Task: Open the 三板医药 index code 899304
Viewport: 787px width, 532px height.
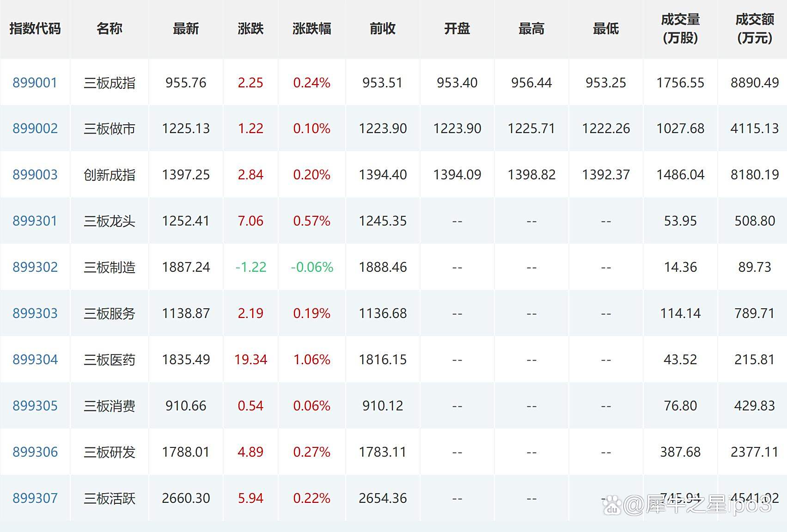Action: tap(35, 359)
